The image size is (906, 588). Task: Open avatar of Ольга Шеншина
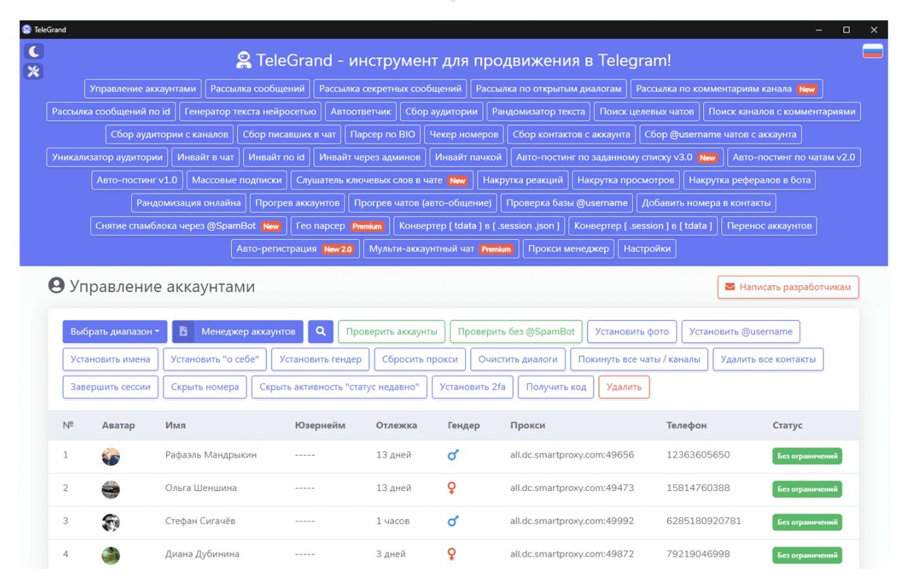tap(111, 490)
